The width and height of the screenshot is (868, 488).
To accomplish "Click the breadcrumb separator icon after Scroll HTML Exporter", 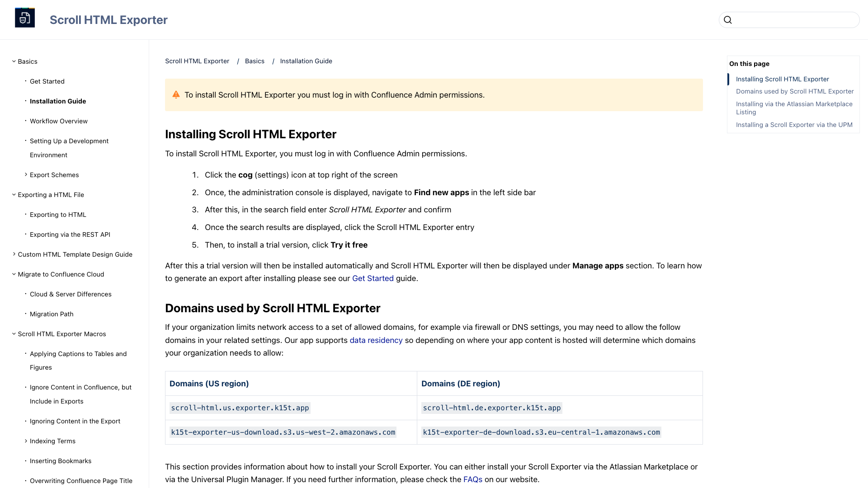I will click(238, 61).
